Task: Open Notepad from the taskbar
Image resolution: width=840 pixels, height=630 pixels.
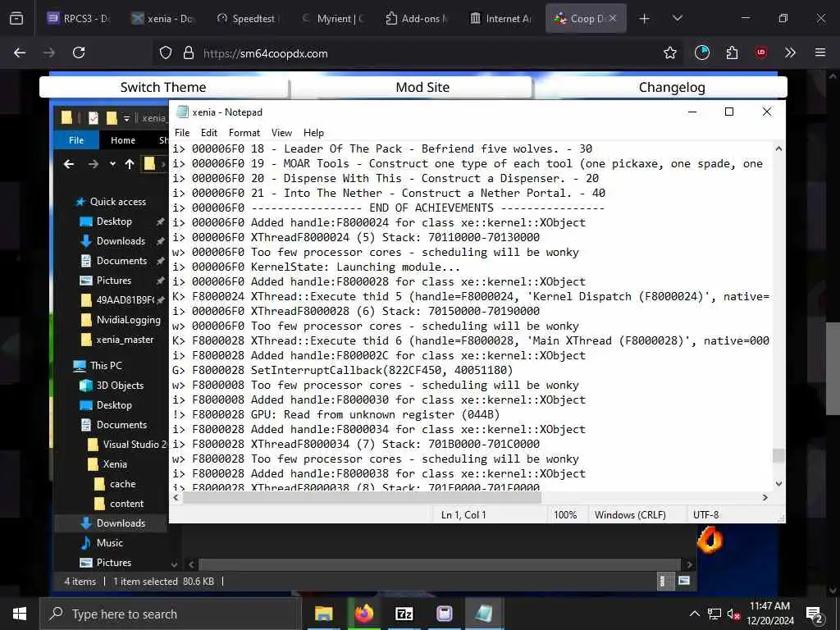Action: click(x=484, y=614)
